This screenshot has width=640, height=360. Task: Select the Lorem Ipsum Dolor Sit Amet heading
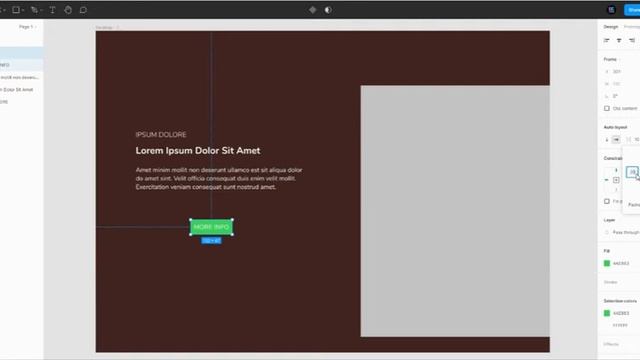click(x=198, y=151)
